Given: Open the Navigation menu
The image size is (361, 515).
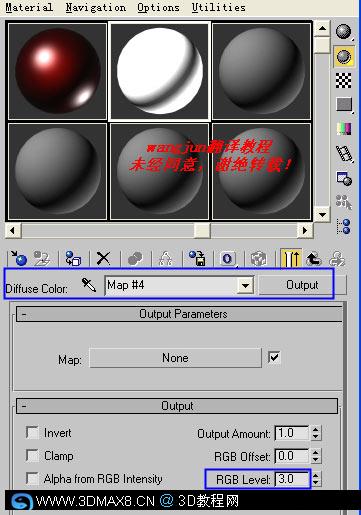Looking at the screenshot, I should [x=96, y=7].
